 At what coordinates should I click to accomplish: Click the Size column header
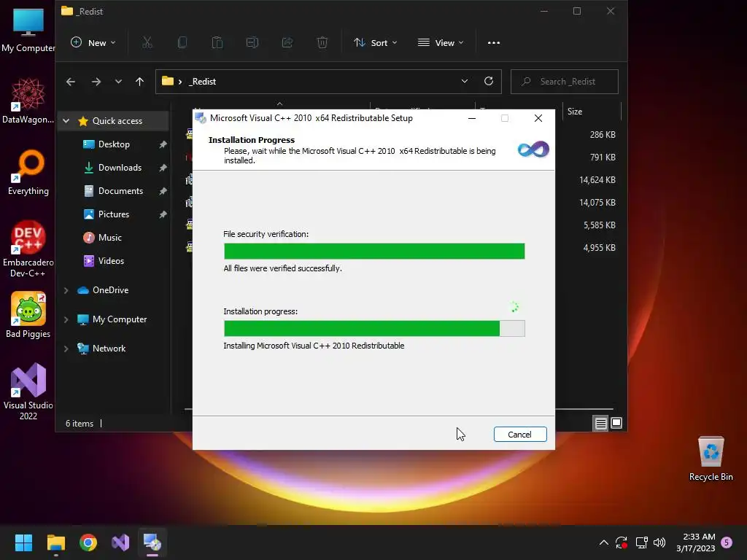tap(592, 112)
